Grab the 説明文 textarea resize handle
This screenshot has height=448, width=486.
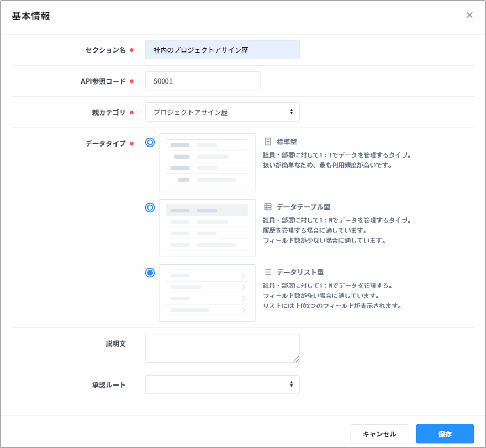pyautogui.click(x=296, y=359)
